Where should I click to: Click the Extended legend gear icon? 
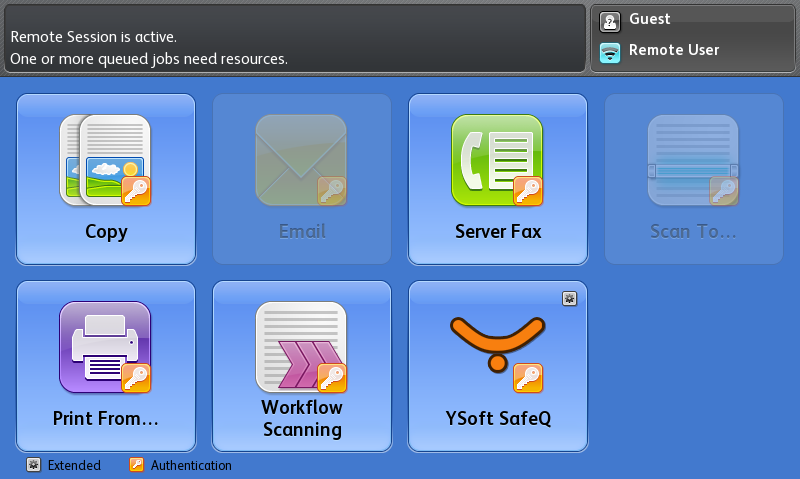33,465
